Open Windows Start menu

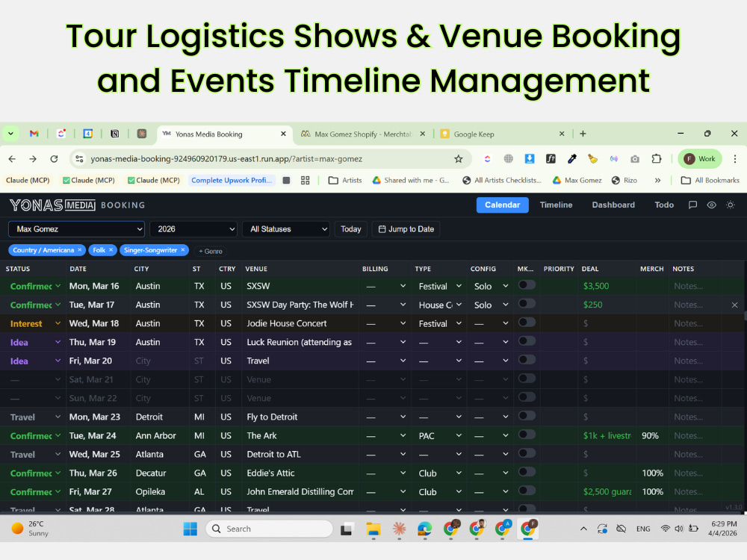pos(190,529)
